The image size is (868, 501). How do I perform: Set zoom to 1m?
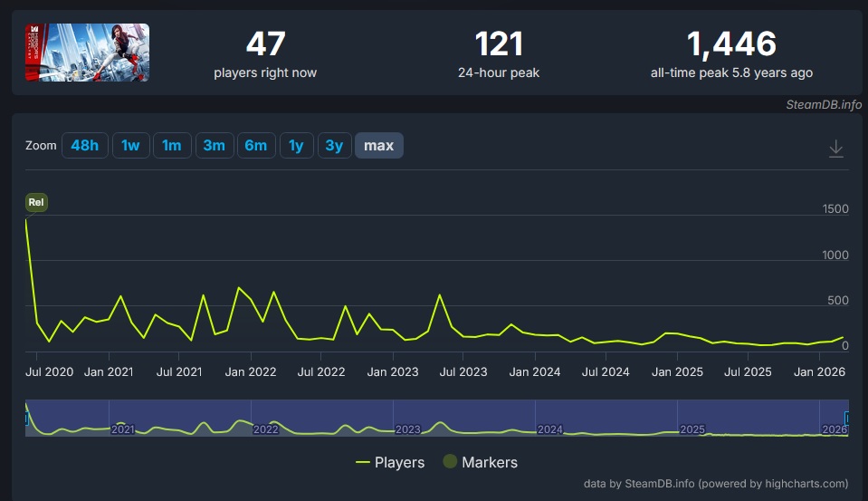point(172,146)
